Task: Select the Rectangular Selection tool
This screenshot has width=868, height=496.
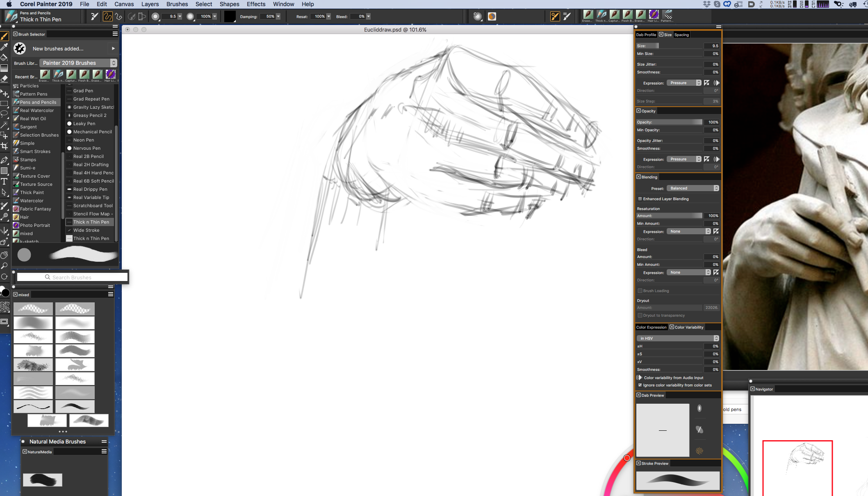Action: pos(5,103)
